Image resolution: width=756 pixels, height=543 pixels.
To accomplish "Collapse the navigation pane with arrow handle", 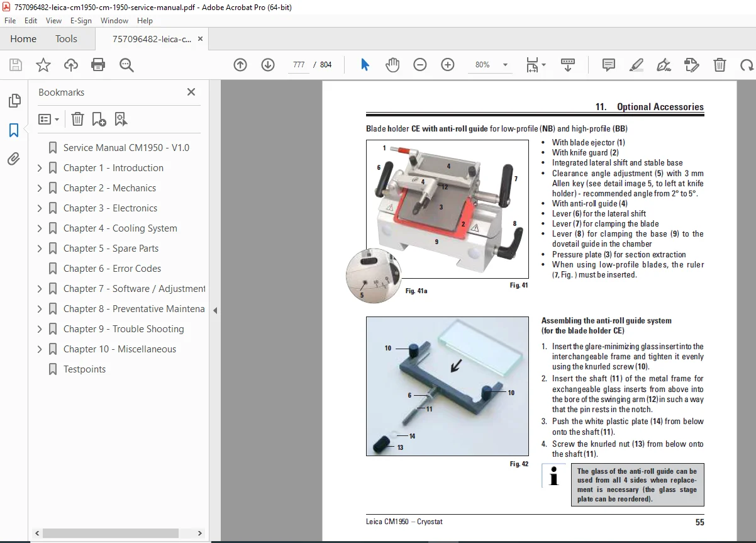I will 215,310.
